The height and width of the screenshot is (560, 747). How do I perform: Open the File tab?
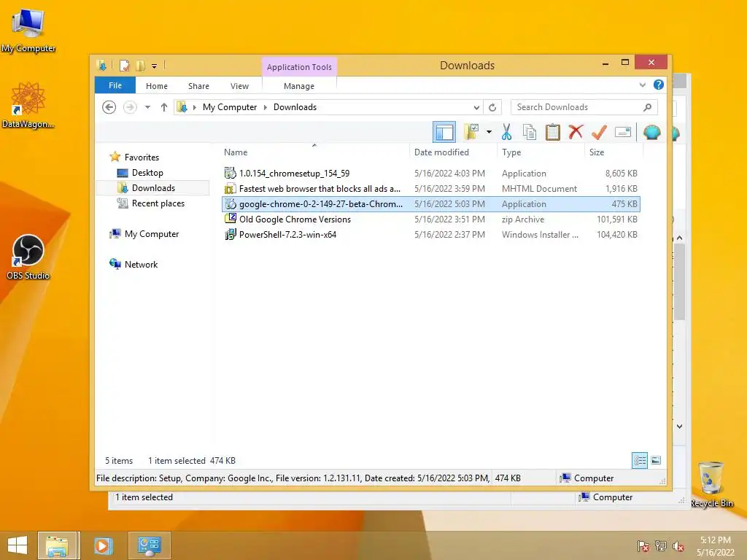click(115, 85)
